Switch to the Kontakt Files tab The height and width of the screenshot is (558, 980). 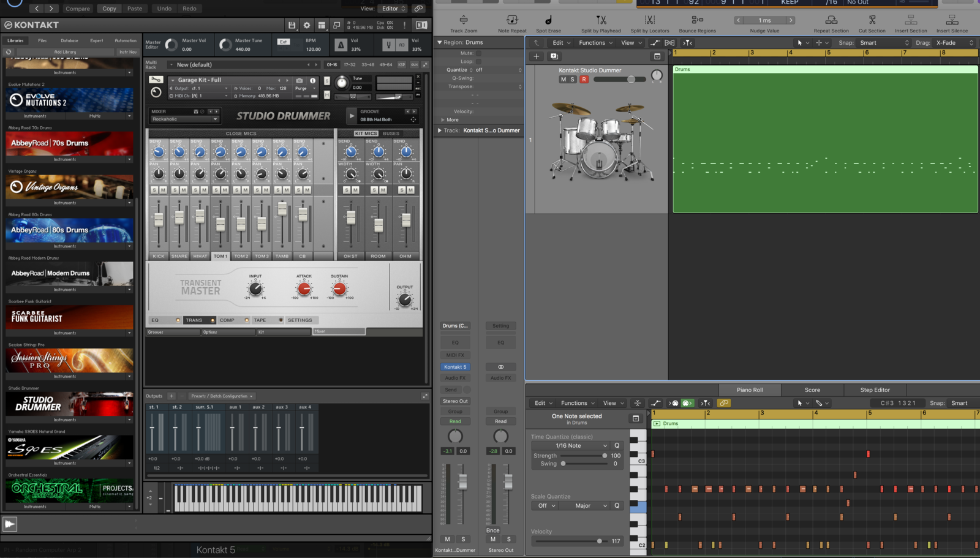[42, 41]
